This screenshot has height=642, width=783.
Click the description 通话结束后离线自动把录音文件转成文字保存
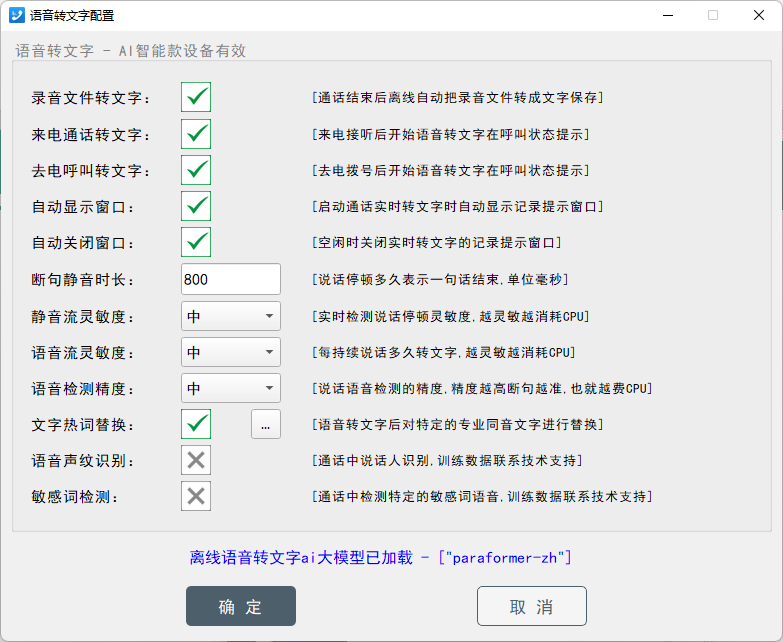[457, 97]
